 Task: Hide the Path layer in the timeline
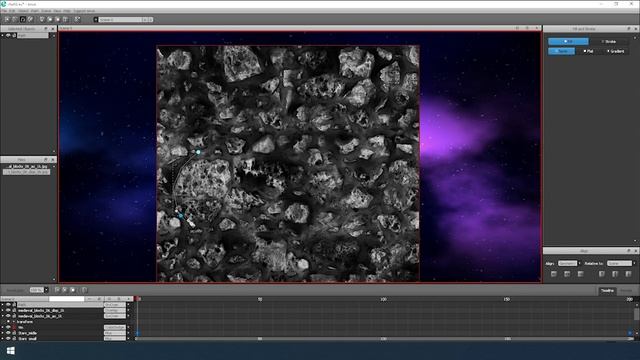click(x=8, y=304)
